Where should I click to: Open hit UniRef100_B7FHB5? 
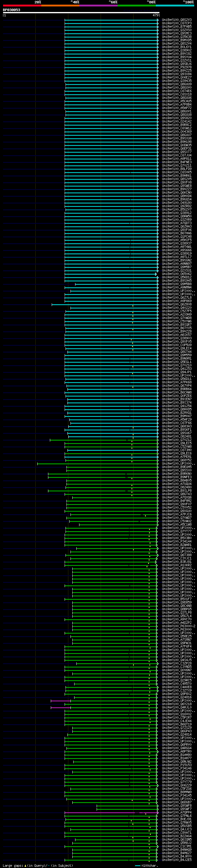[x=177, y=26]
